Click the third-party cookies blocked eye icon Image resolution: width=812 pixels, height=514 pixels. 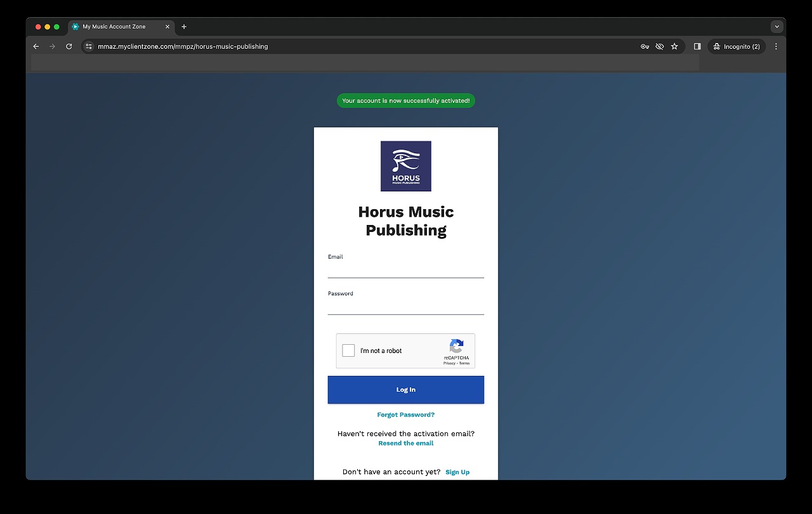tap(660, 46)
